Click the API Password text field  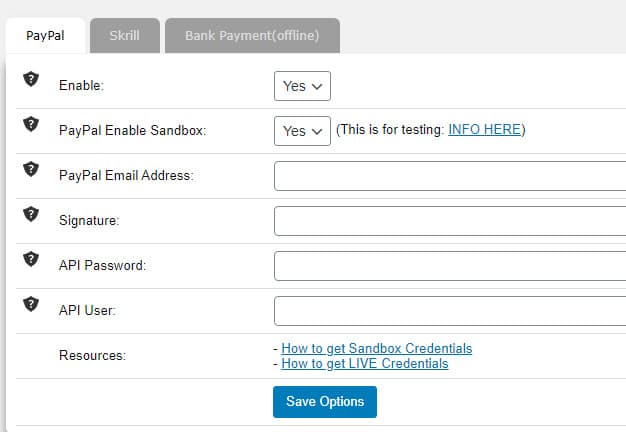coord(450,266)
